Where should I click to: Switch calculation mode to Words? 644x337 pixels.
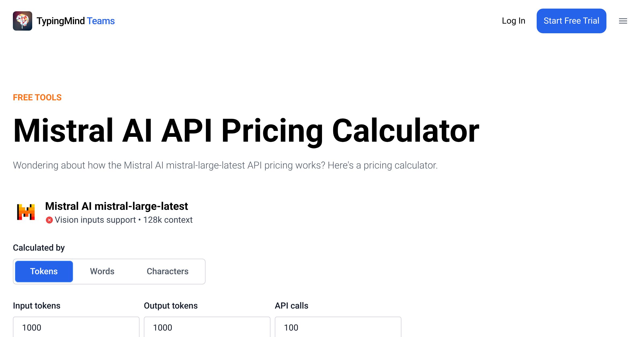pyautogui.click(x=102, y=271)
